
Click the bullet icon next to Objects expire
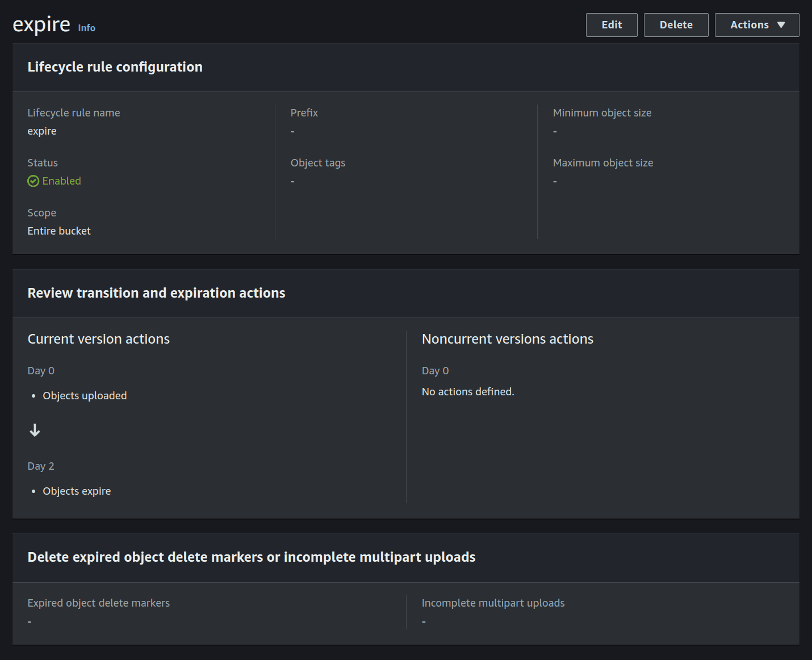pyautogui.click(x=34, y=491)
